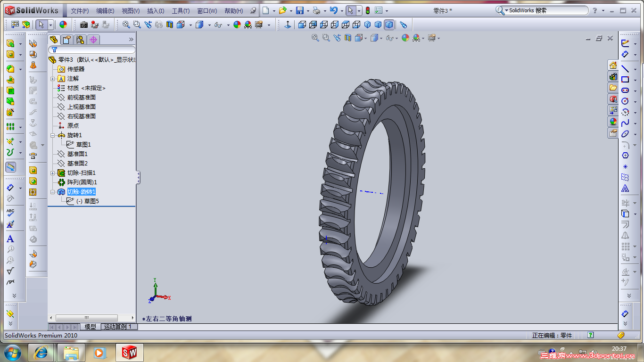Expand the Undo dropdown arrow
The image size is (644, 362).
[x=341, y=11]
